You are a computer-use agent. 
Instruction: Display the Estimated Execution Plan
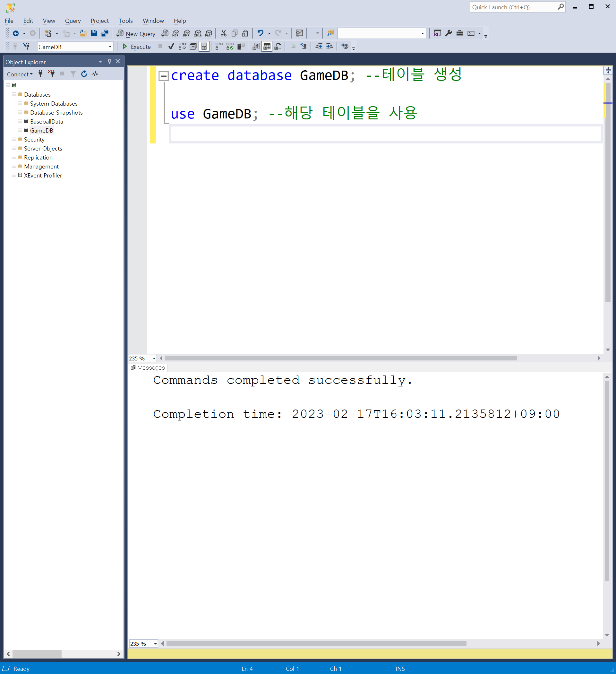(x=182, y=47)
